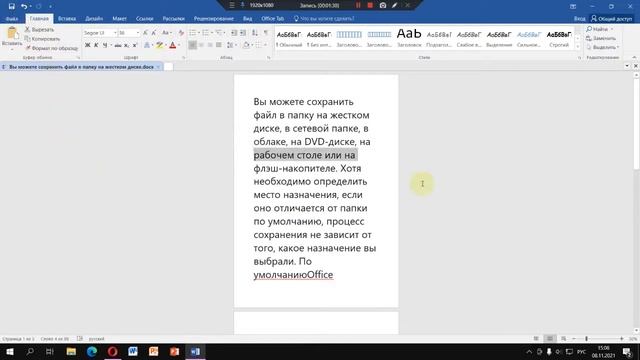640x360 pixels.
Task: Open File Explorer from taskbar
Action: point(71,351)
